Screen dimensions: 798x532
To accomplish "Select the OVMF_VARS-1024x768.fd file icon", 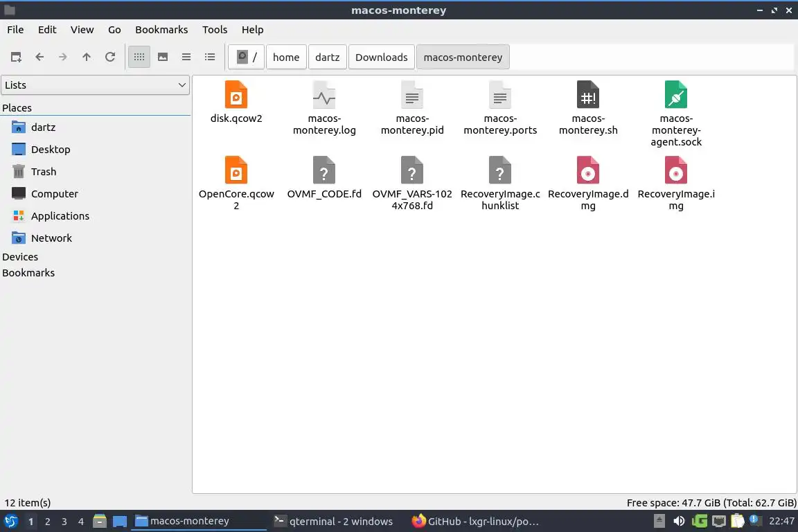I will [x=412, y=170].
